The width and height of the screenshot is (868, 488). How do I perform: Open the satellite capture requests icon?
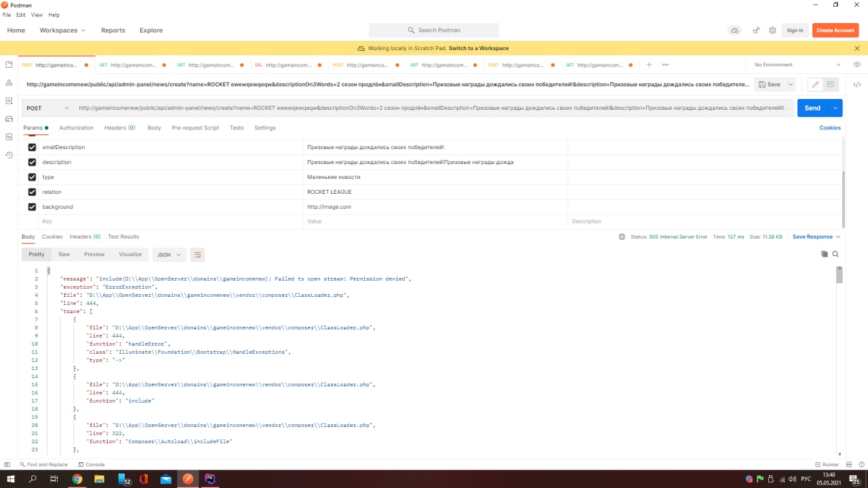click(755, 30)
